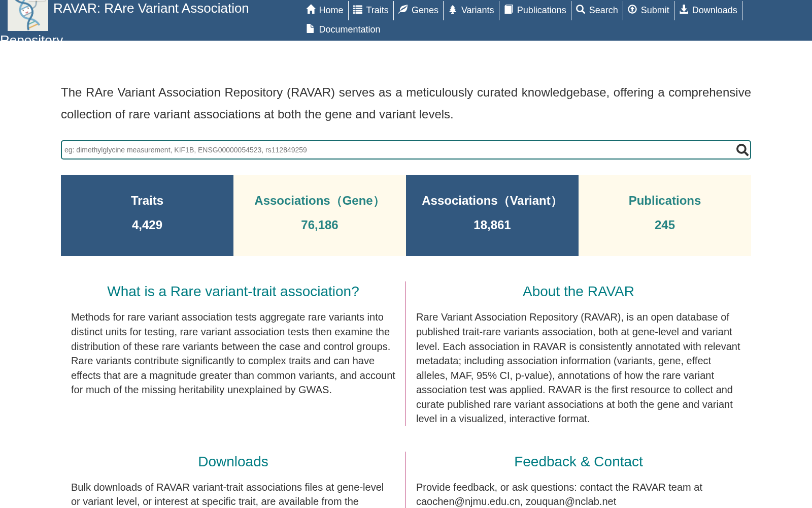Click the Documentation file icon
The image size is (812, 508).
click(x=310, y=29)
